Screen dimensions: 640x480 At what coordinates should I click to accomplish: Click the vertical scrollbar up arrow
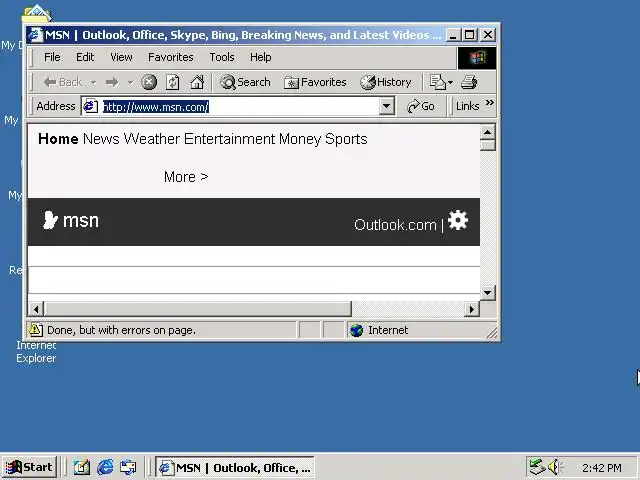click(488, 132)
